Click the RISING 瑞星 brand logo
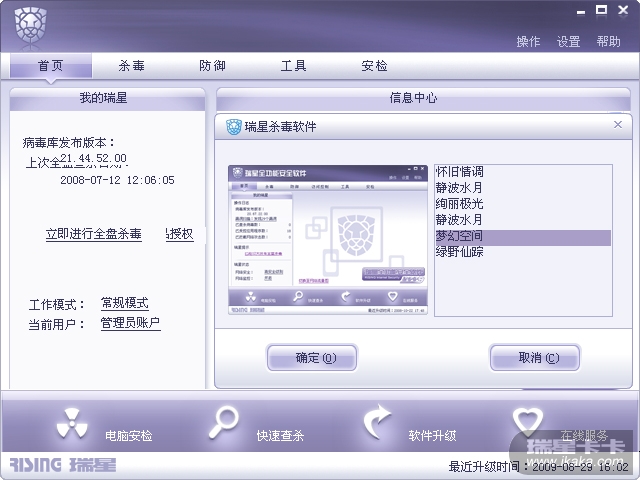Viewport: 640px width, 480px height. 62,465
